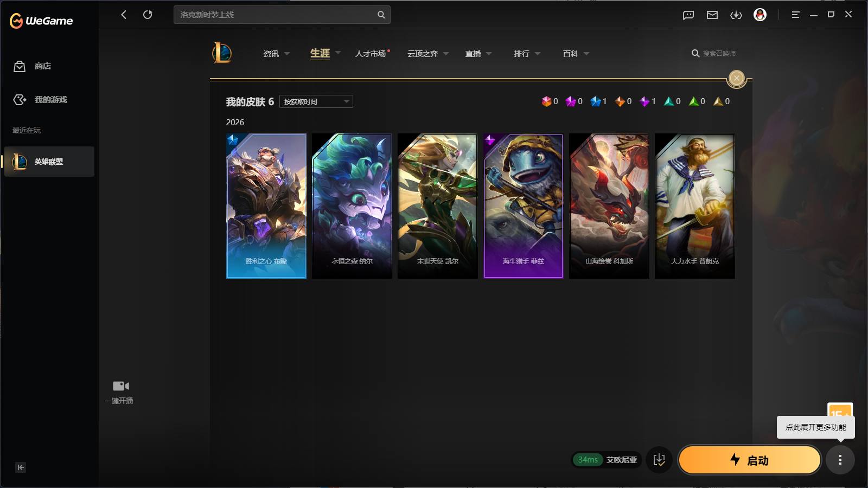
Task: Open more options with the three-dot button
Action: (x=840, y=460)
